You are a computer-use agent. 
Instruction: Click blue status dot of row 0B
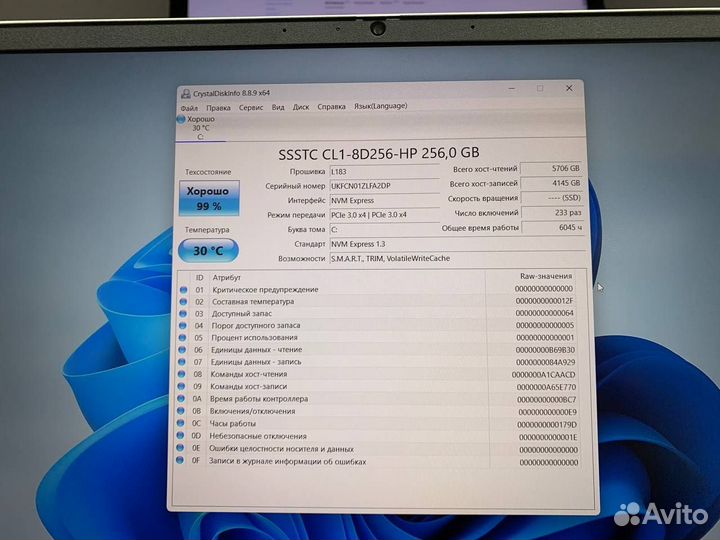[181, 411]
